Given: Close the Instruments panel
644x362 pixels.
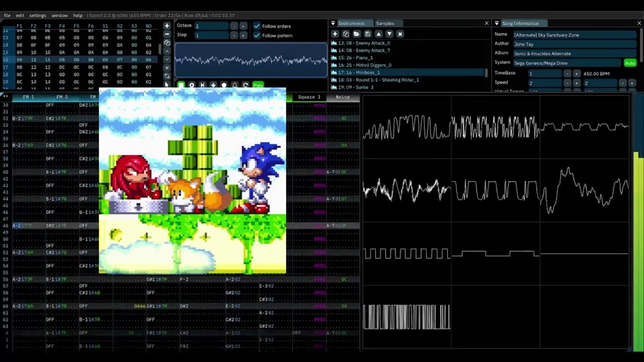Looking at the screenshot, I should point(487,23).
